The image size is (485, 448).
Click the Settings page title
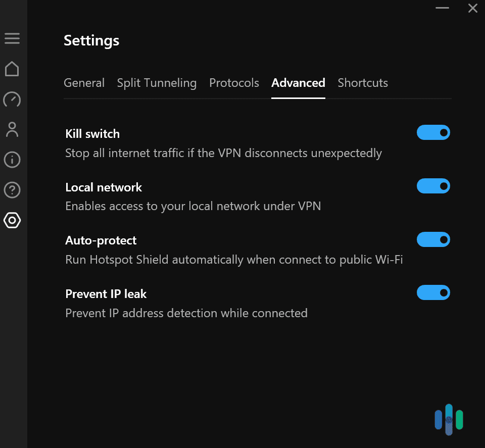[x=91, y=40]
